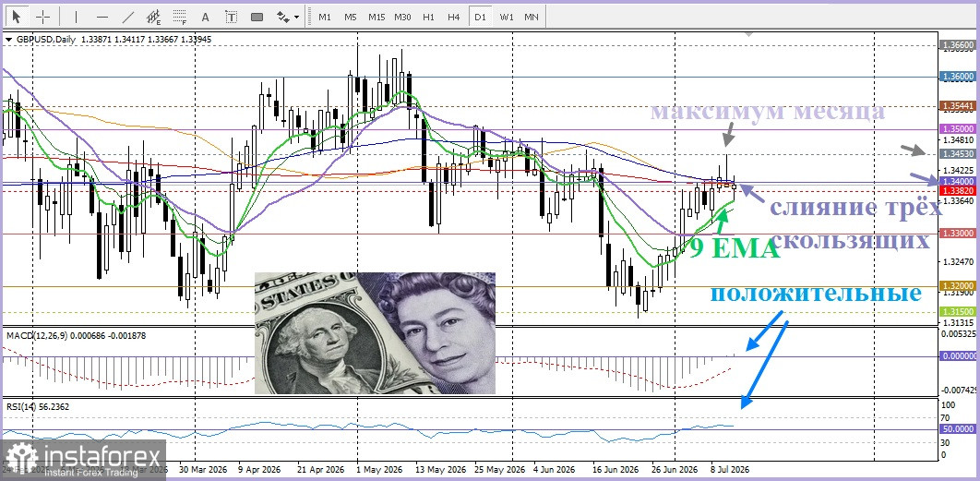980x481 pixels.
Task: Switch to M15 timeframe
Action: [376, 17]
